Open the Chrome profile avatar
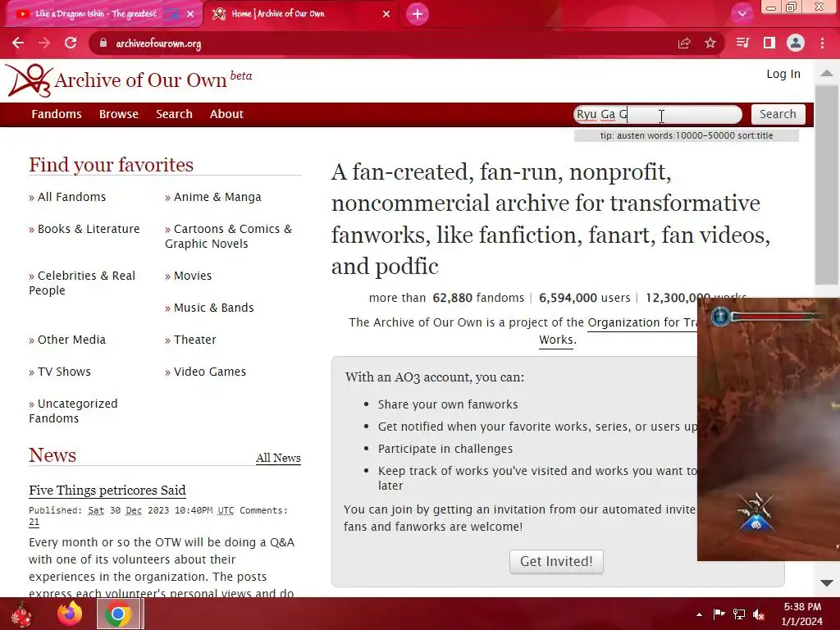Image resolution: width=840 pixels, height=630 pixels. 796,43
